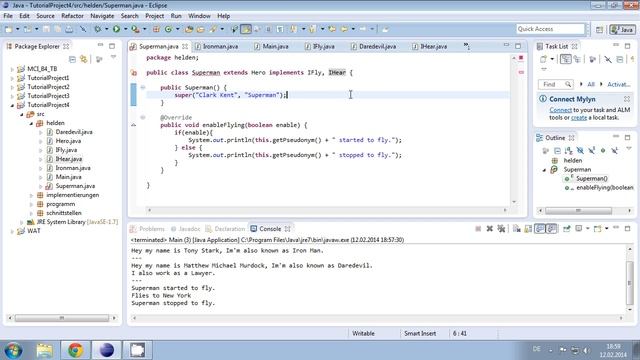
Task: Open the Navigate menu
Action: pyautogui.click(x=102, y=16)
